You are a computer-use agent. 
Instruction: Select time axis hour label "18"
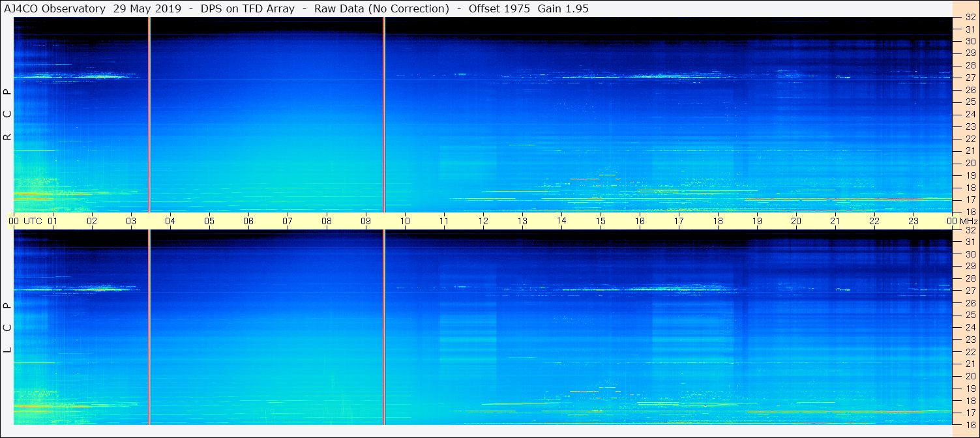[718, 221]
